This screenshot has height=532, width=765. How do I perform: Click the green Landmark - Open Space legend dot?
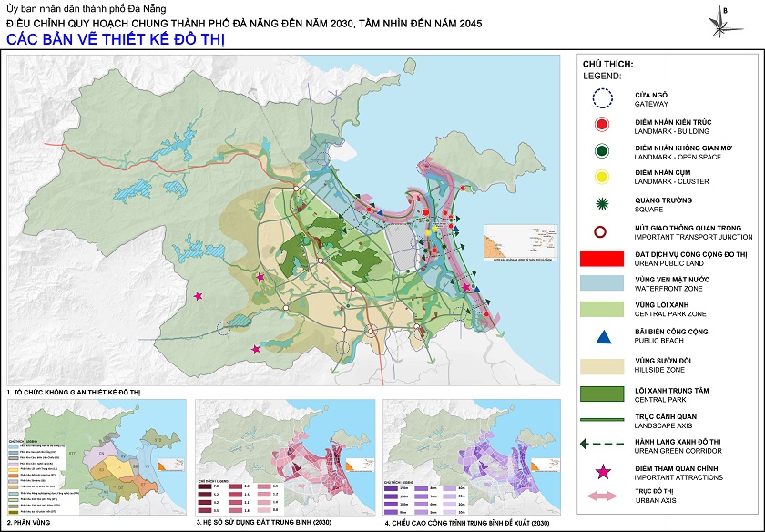point(601,150)
